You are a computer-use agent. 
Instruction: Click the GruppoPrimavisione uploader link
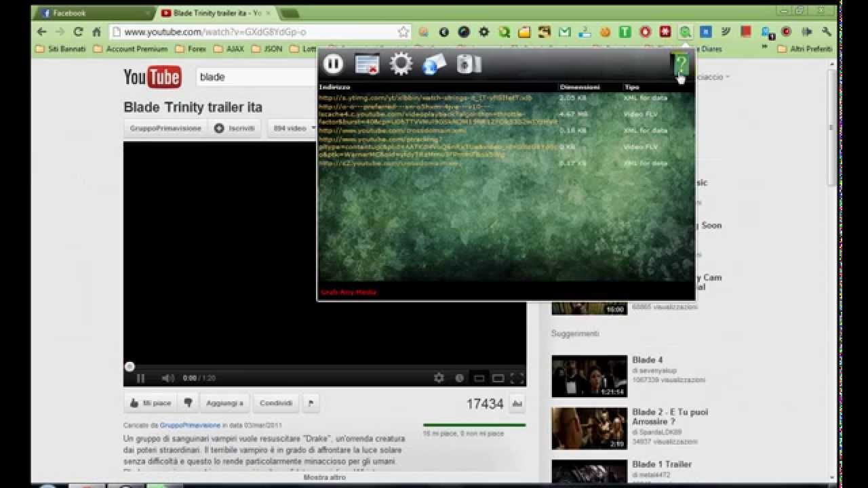tap(190, 425)
